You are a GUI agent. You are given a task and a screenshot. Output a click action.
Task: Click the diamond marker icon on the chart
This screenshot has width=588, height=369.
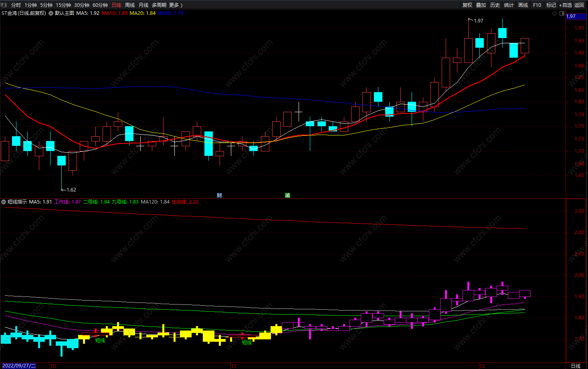click(x=555, y=13)
